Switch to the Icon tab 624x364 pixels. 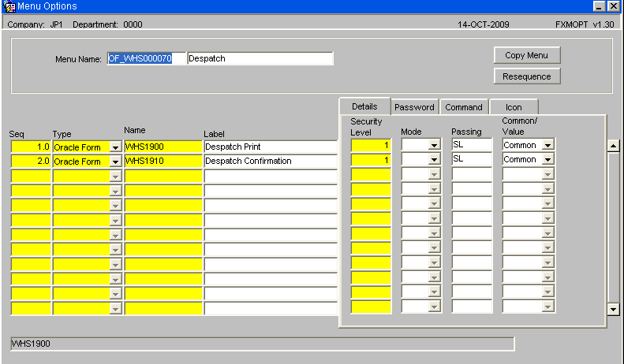point(514,107)
